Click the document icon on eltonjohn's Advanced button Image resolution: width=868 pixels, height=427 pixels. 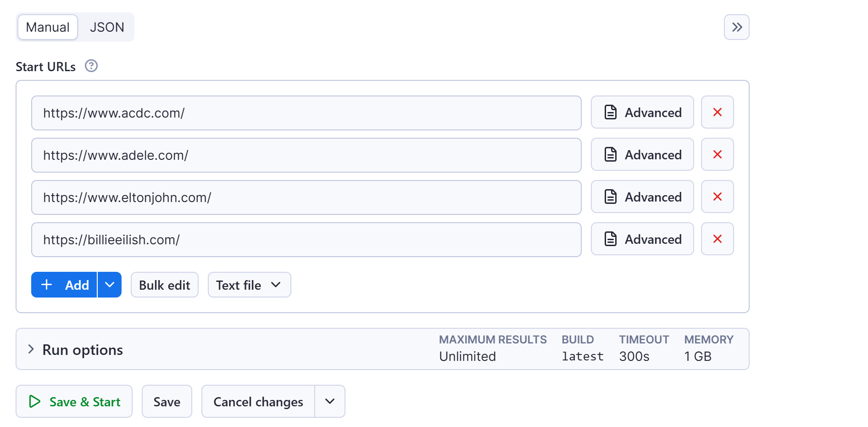(610, 197)
